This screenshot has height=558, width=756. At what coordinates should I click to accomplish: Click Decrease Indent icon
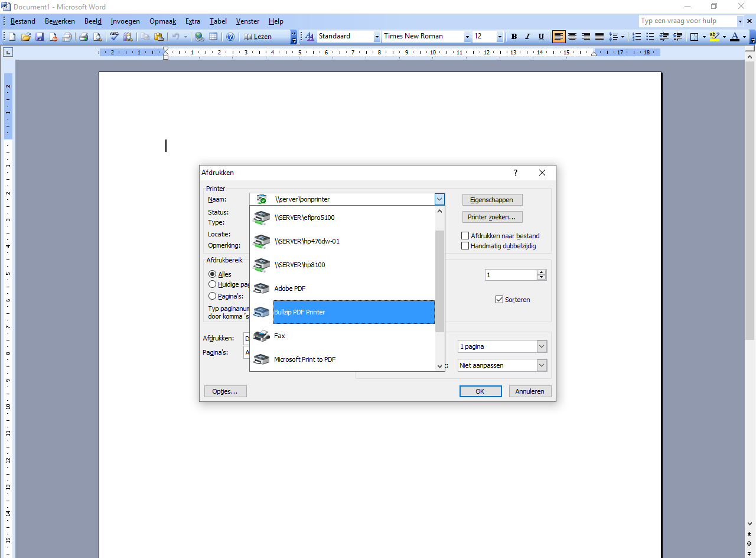coord(664,37)
